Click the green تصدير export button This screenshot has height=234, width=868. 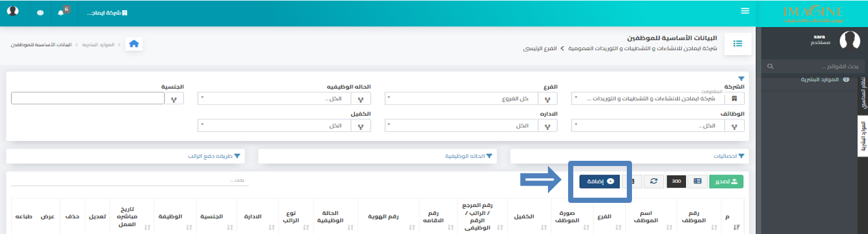point(726,181)
